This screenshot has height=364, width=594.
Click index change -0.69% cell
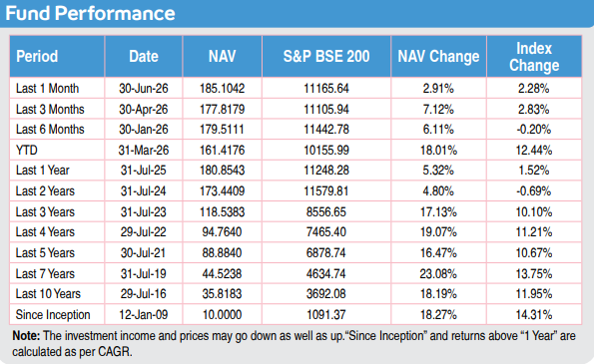click(534, 191)
